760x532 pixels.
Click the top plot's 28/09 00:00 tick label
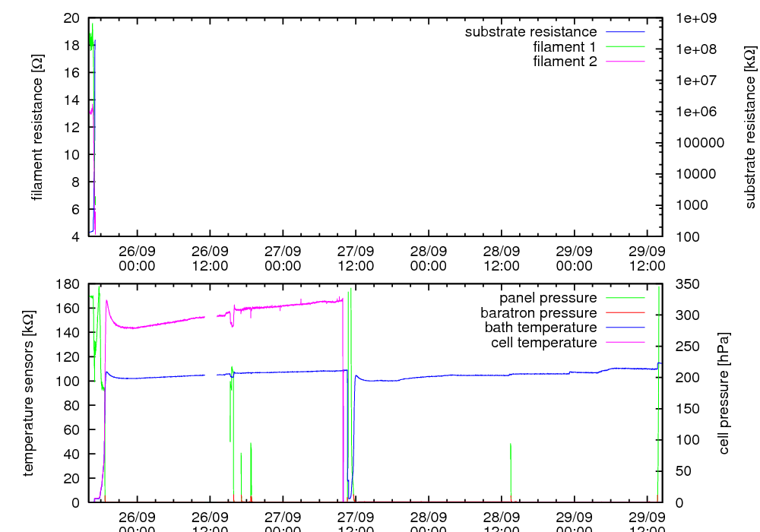tap(429, 258)
